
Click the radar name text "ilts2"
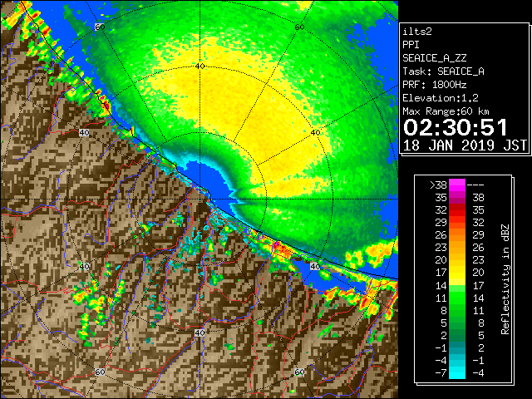click(x=417, y=32)
